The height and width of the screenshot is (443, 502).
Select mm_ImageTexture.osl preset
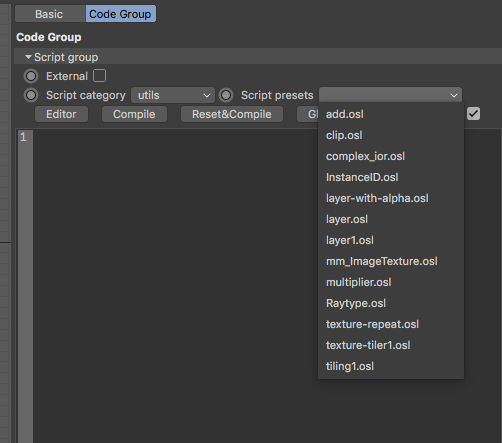[x=391, y=261]
